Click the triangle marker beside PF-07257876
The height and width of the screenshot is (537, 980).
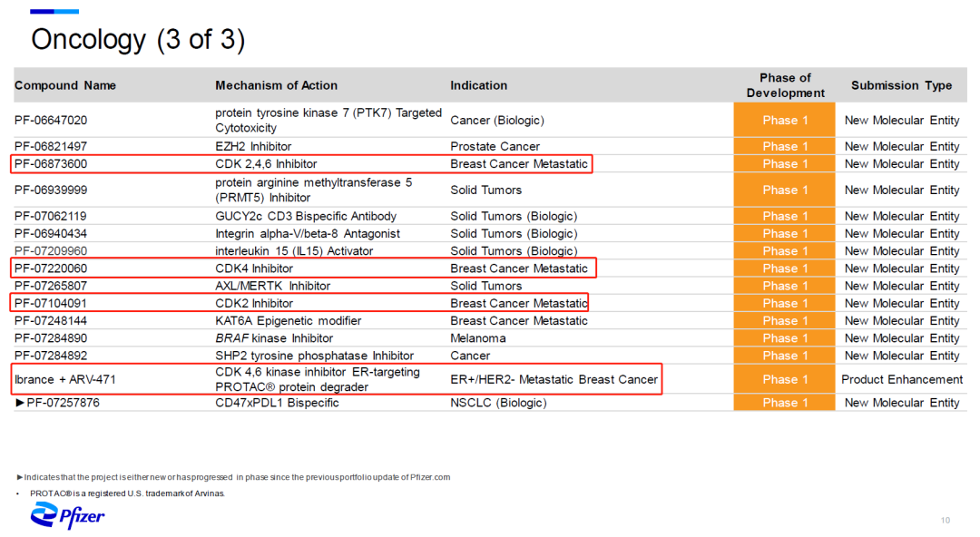[20, 403]
